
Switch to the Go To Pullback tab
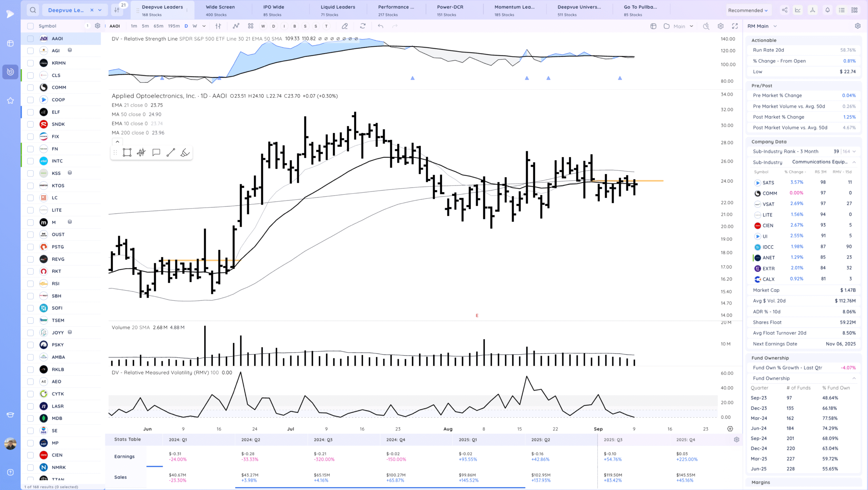click(640, 10)
